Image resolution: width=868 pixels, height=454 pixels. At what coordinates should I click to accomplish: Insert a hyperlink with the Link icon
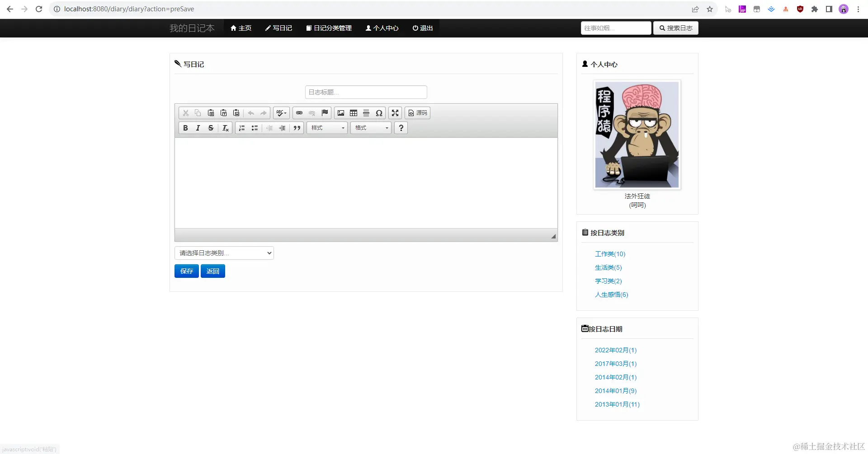click(x=299, y=113)
